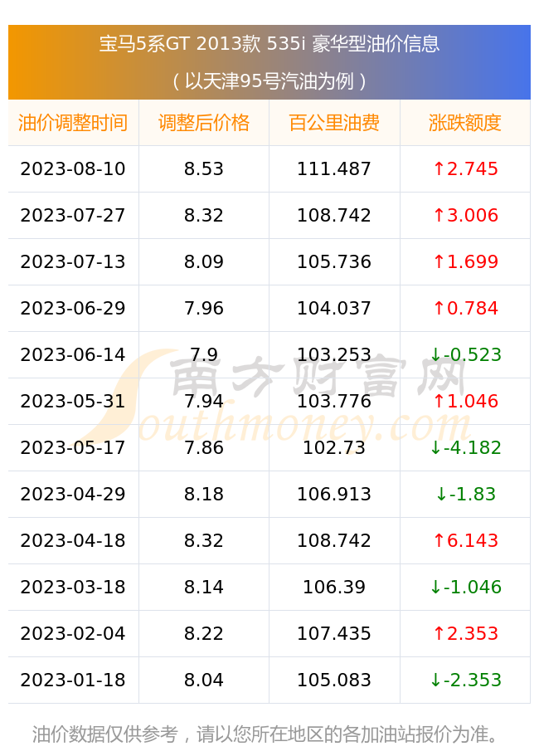The width and height of the screenshot is (539, 756).
Task: Click the 油价调整时间 column header
Action: pos(73,123)
